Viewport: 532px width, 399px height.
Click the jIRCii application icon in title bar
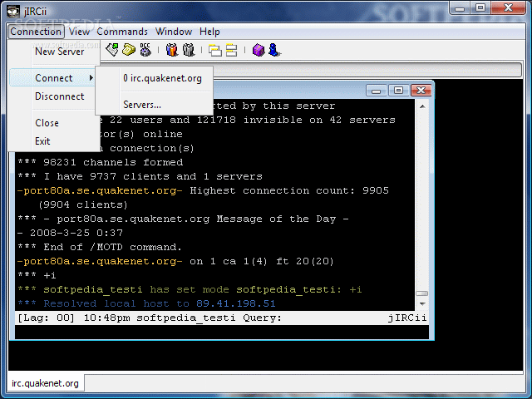[13, 11]
